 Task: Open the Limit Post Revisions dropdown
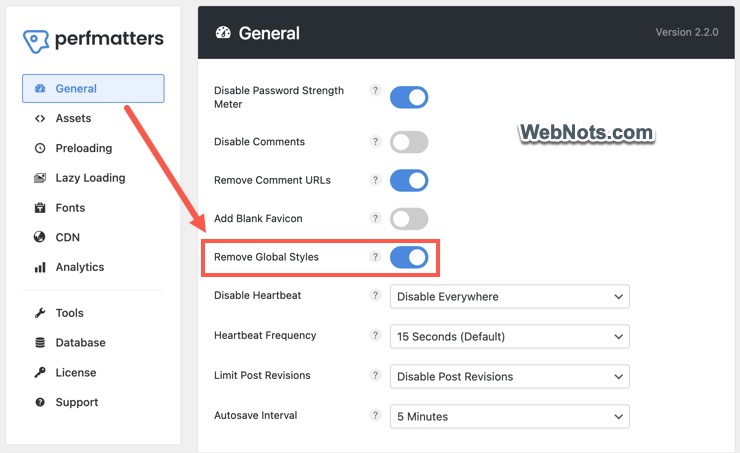tap(509, 377)
